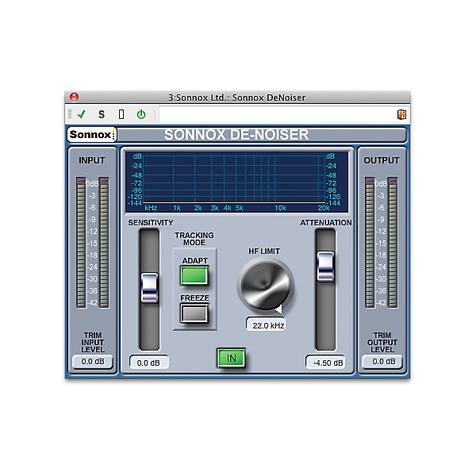Click the right output level meter
The image size is (476, 476).
point(393,243)
